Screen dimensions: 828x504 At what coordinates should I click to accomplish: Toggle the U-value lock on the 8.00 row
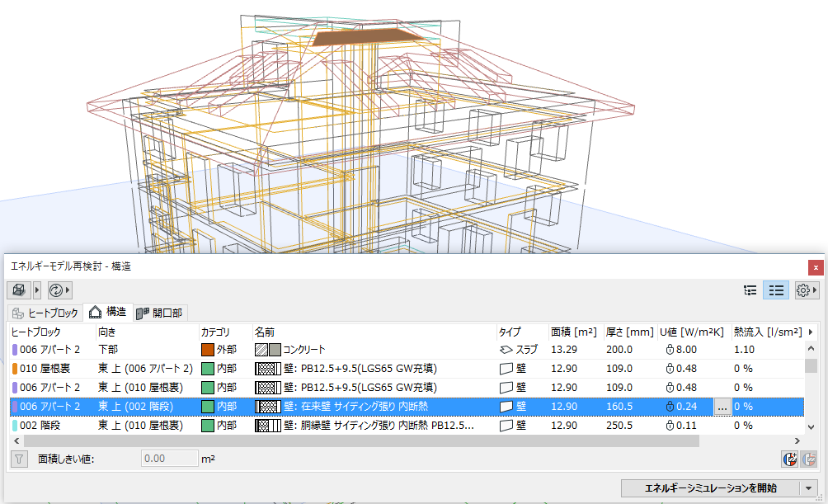pos(670,350)
